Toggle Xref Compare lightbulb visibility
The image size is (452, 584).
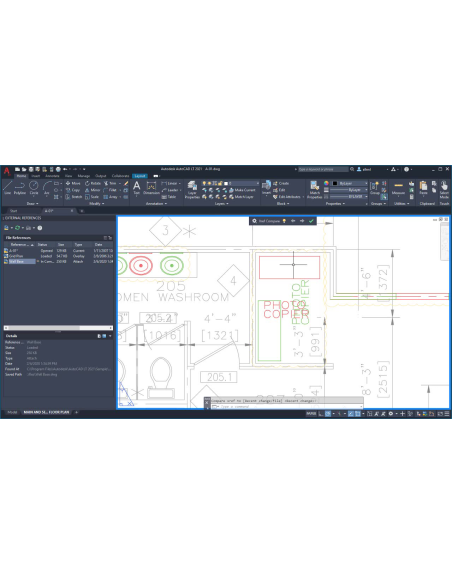(284, 221)
